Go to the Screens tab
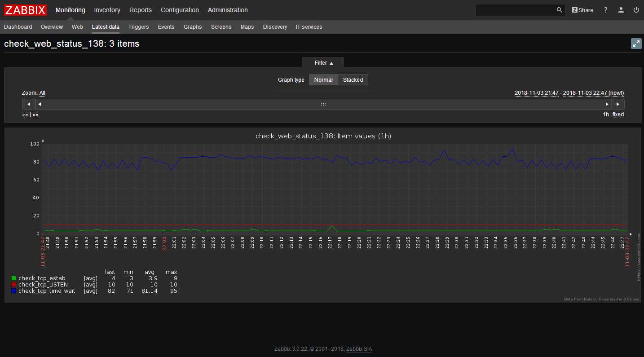Screen dimensions: 644x357 [221, 27]
